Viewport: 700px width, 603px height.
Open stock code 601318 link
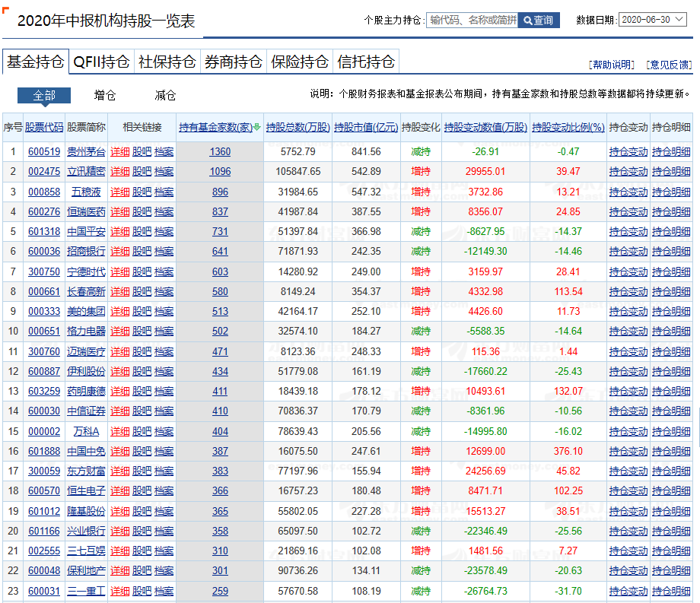(44, 232)
